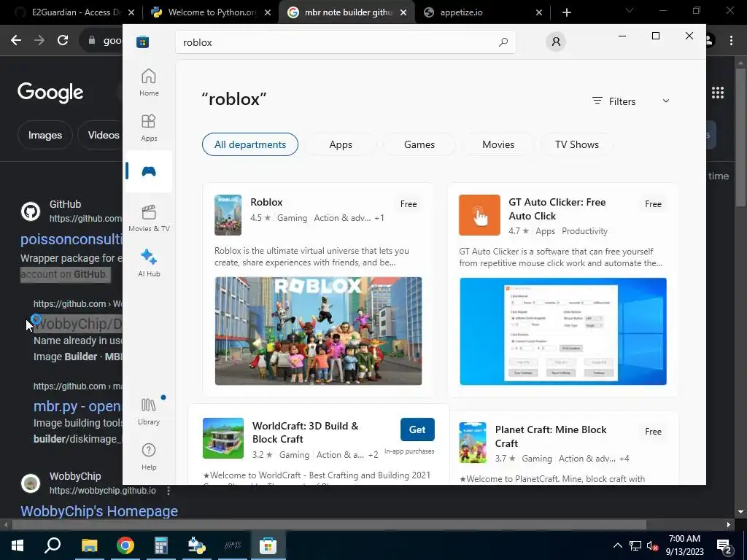Click the Google logo in Chrome

[x=50, y=93]
